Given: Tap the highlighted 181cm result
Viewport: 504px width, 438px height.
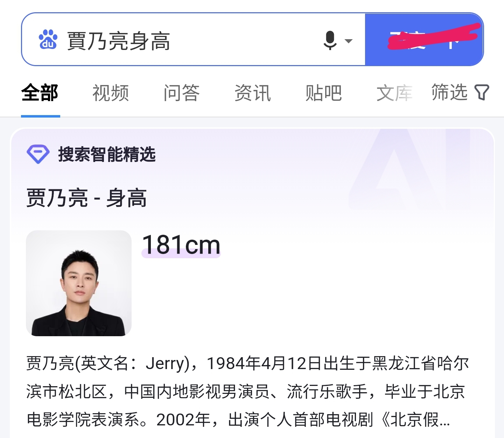Looking at the screenshot, I should pyautogui.click(x=181, y=245).
